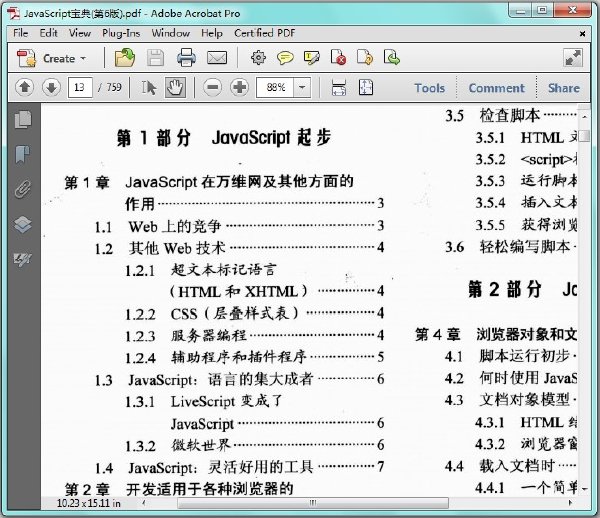This screenshot has width=600, height=518.
Task: Show the Page Thumbnails panel
Action: pos(23,119)
